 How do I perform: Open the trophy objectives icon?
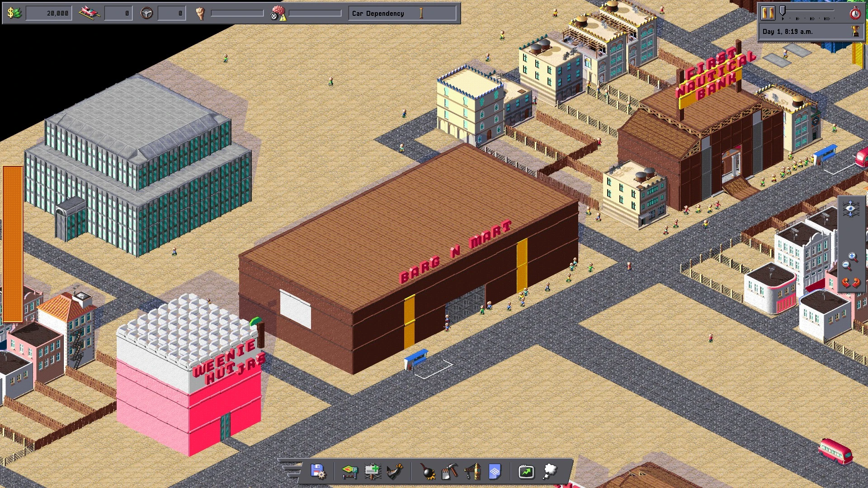tap(855, 31)
